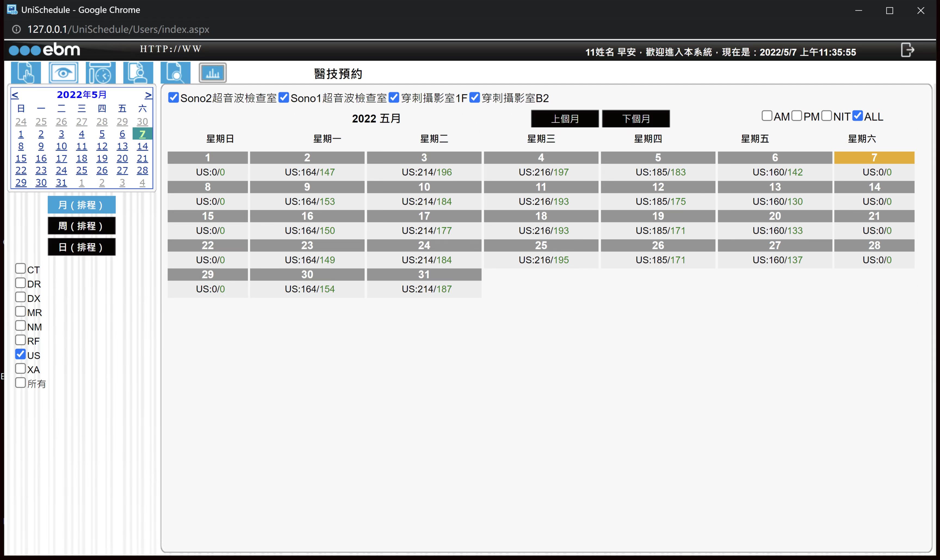Go to next month with 下個月 button
The width and height of the screenshot is (940, 560).
(636, 119)
